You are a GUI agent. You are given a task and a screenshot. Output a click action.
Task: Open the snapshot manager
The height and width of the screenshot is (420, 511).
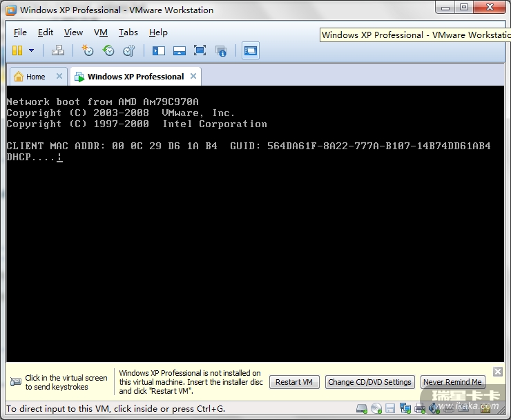click(128, 50)
